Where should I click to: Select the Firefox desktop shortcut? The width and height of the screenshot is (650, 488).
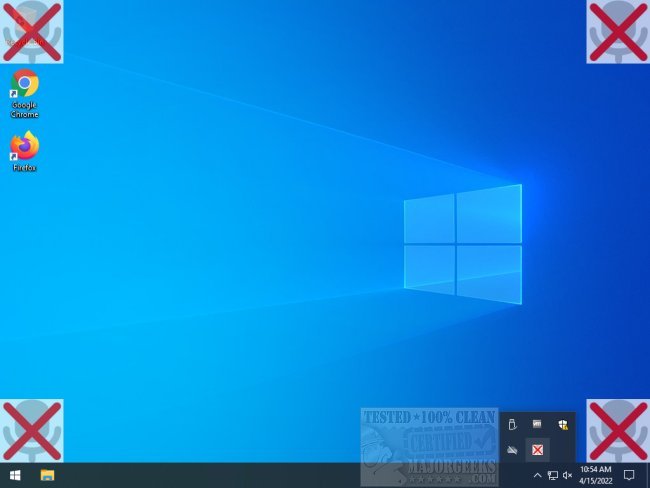pos(24,151)
